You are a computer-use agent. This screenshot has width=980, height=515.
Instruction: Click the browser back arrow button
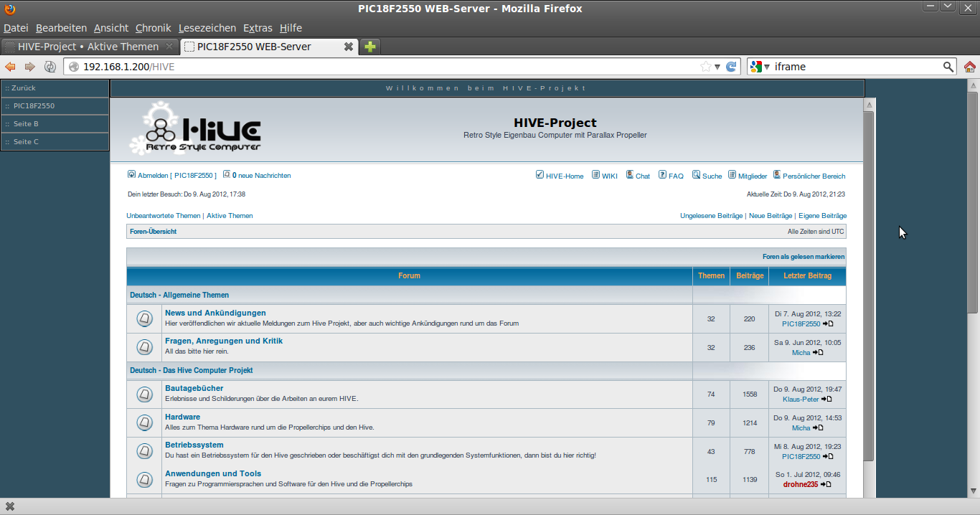[x=10, y=67]
